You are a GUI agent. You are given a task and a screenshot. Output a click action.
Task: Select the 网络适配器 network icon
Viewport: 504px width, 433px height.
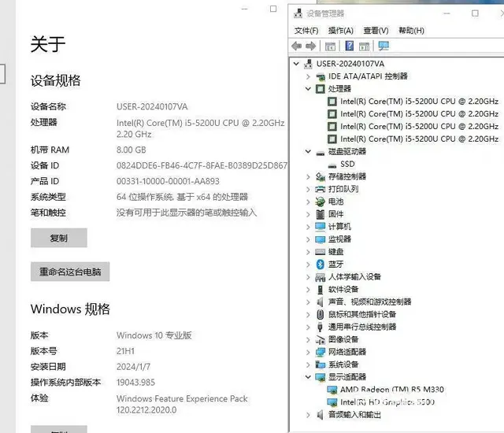[x=321, y=352]
